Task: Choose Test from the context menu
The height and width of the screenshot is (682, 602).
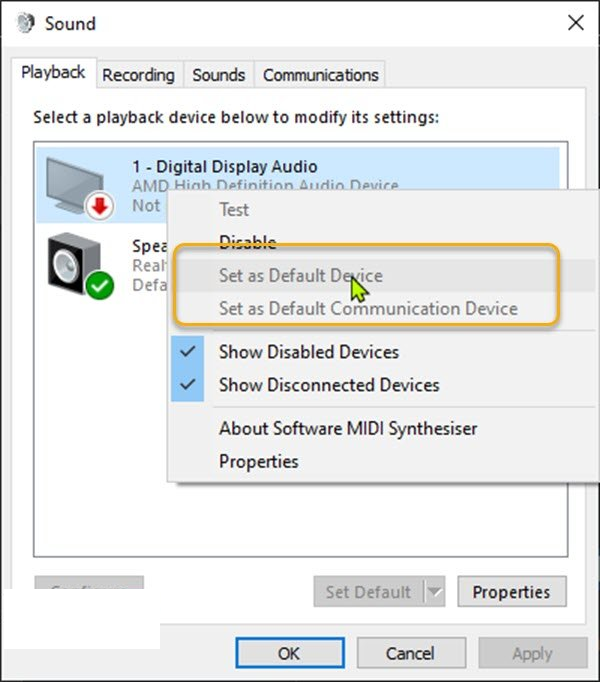Action: click(234, 210)
